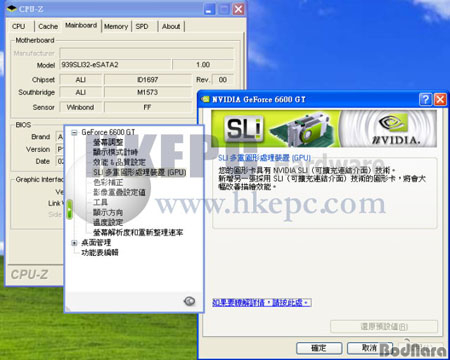Viewport: 450px width, 360px height.
Task: Click the NVIDIA icon in the GeForce 6600 GT title bar
Action: [x=205, y=99]
